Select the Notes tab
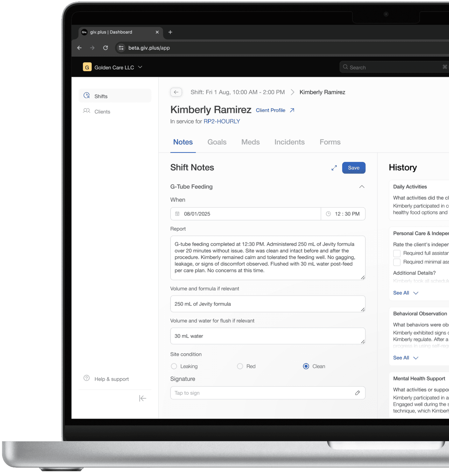Screen dimensions: 449x476 183,142
